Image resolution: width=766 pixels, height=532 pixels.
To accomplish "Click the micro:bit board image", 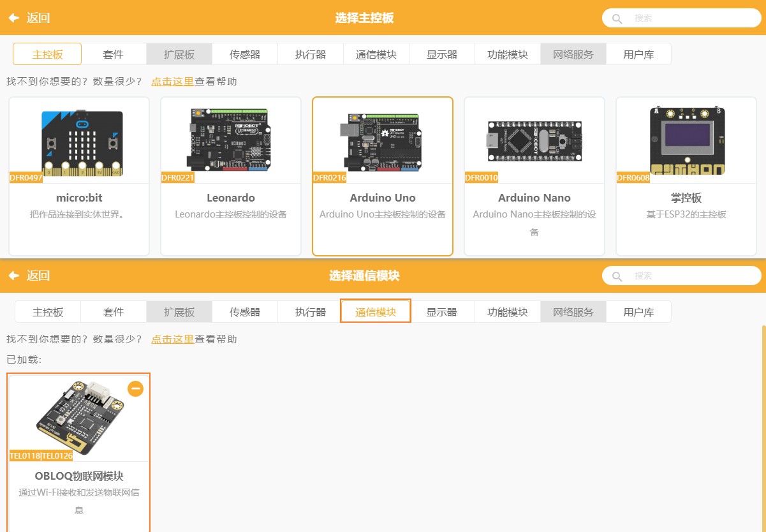I will 82,143.
